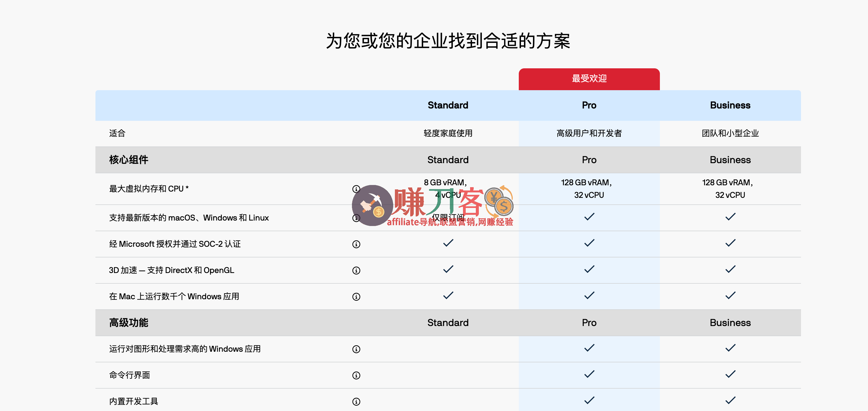Select the Pro plan column header

click(589, 105)
